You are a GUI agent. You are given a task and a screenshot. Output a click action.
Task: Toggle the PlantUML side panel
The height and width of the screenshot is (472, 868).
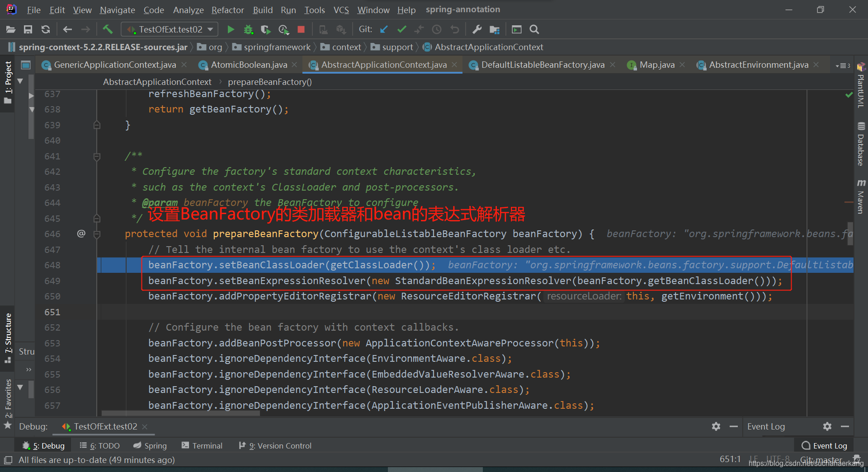point(861,85)
